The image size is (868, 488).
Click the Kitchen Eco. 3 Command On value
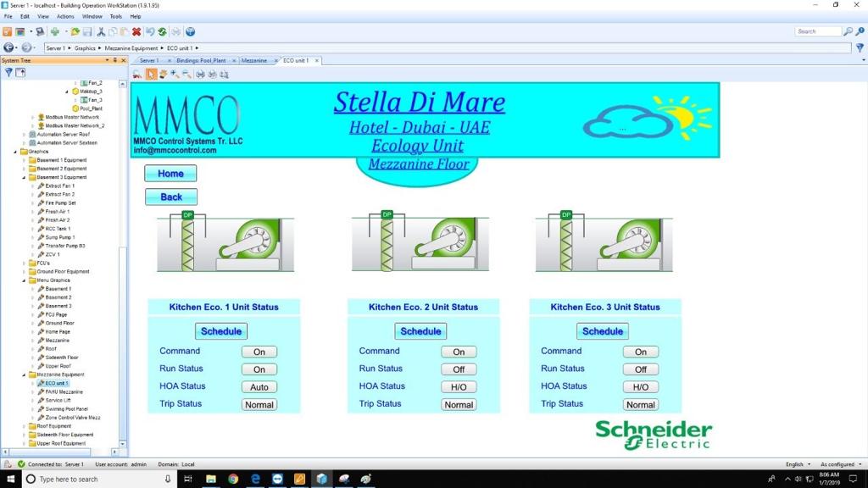coord(641,352)
